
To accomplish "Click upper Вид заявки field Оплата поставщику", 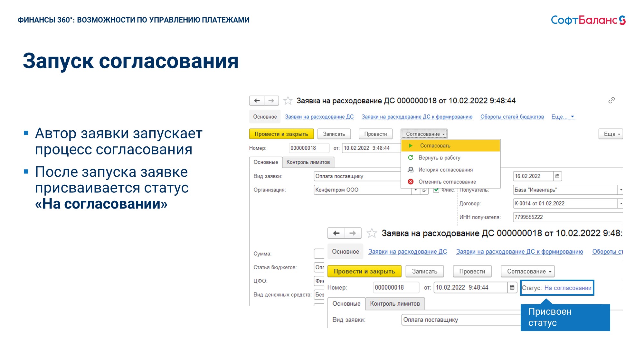I will pos(357,176).
